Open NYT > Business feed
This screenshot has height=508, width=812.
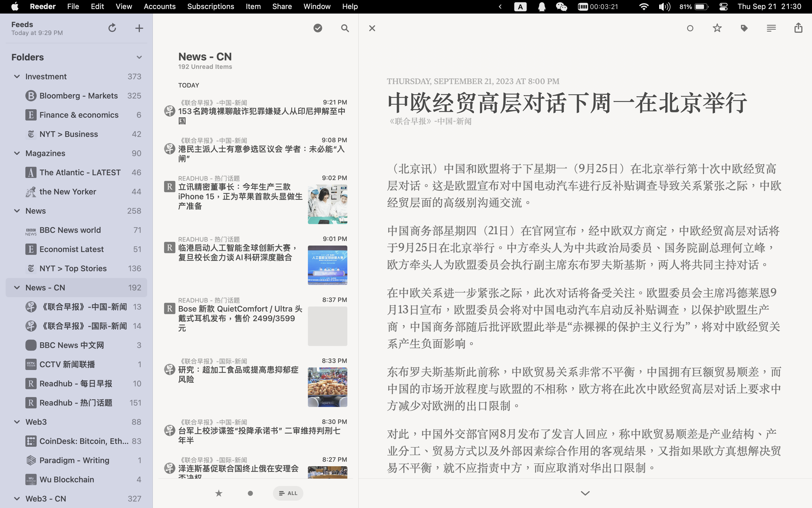click(76, 134)
